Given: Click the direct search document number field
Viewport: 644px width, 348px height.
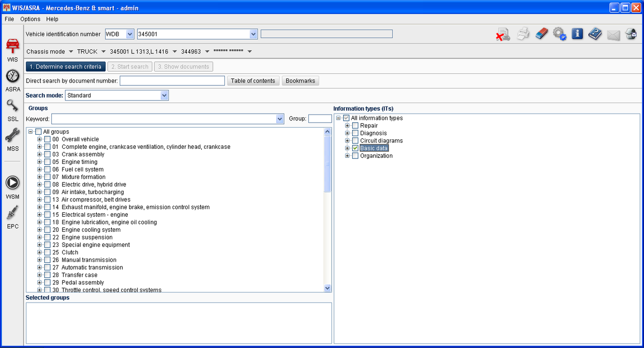Looking at the screenshot, I should click(172, 80).
